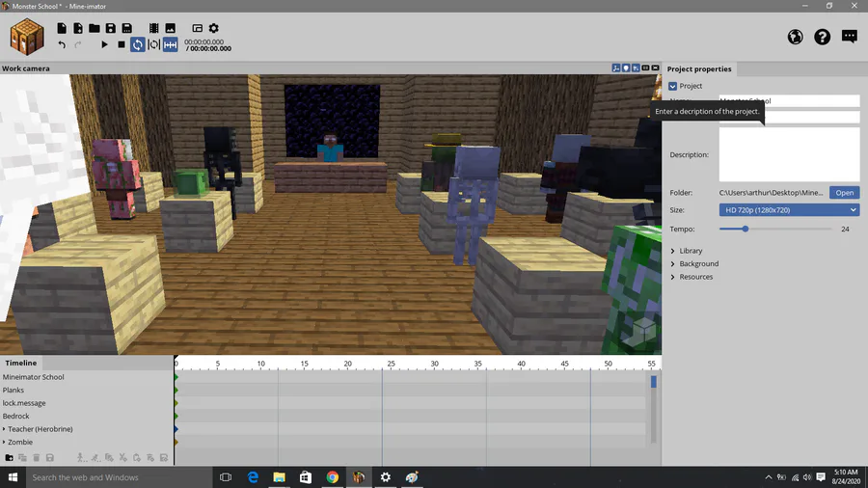Click the timeline vertical scrollbar handle
The height and width of the screenshot is (488, 868).
click(654, 381)
